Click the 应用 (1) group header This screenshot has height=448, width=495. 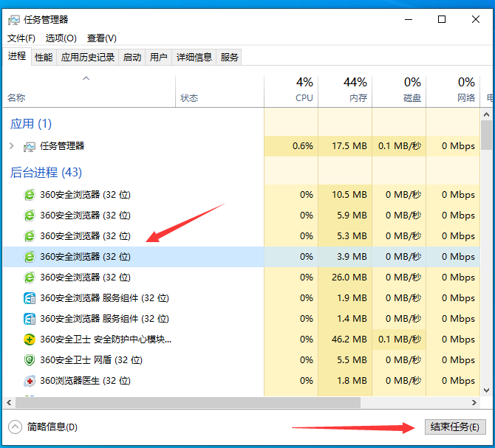pyautogui.click(x=30, y=124)
